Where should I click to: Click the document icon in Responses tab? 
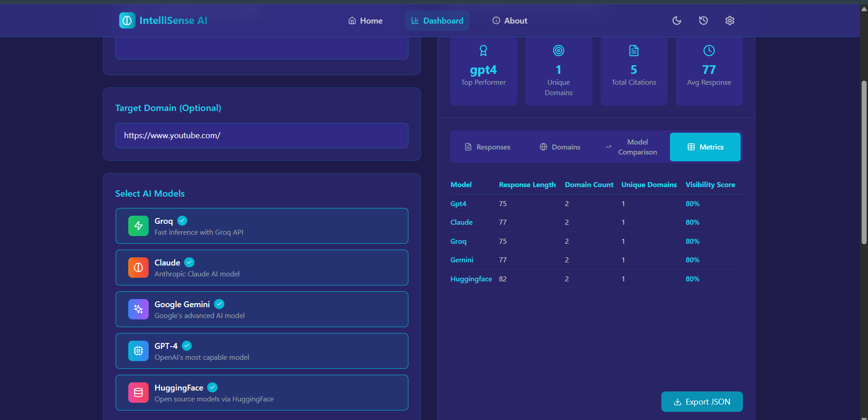(468, 147)
